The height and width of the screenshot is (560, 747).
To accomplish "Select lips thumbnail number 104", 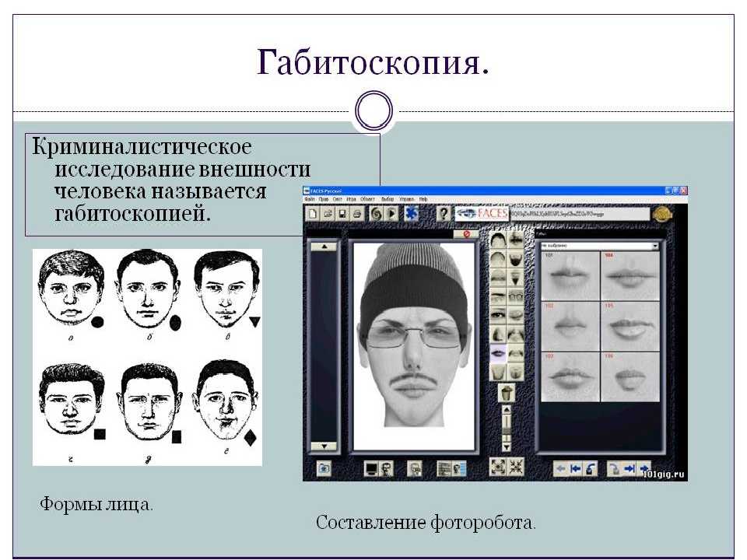I will coord(630,276).
